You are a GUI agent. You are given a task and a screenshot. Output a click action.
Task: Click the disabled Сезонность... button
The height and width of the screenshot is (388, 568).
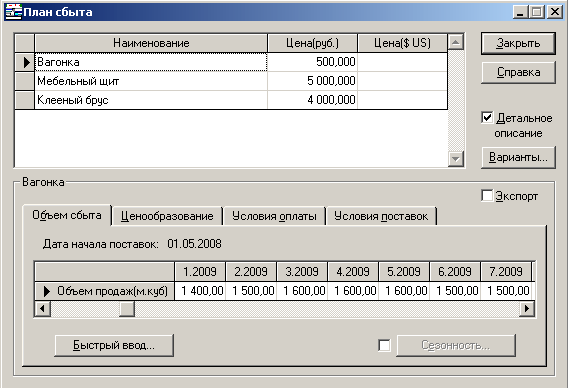(x=456, y=345)
